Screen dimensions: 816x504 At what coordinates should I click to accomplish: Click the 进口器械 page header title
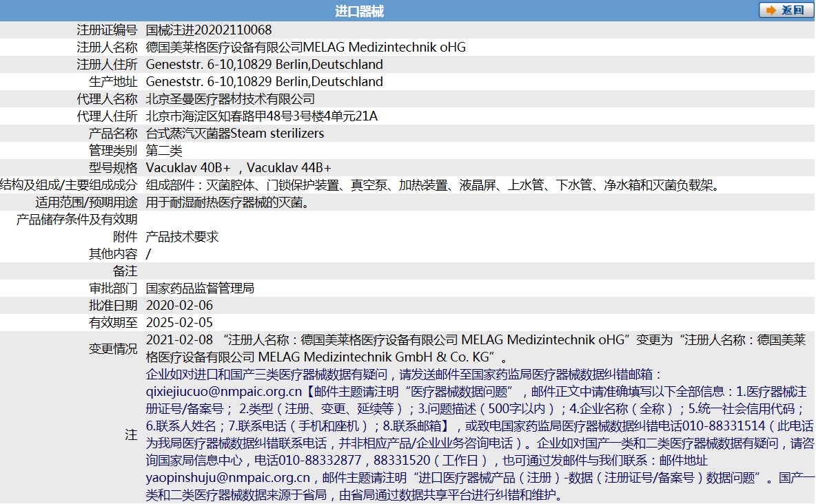[x=359, y=11]
